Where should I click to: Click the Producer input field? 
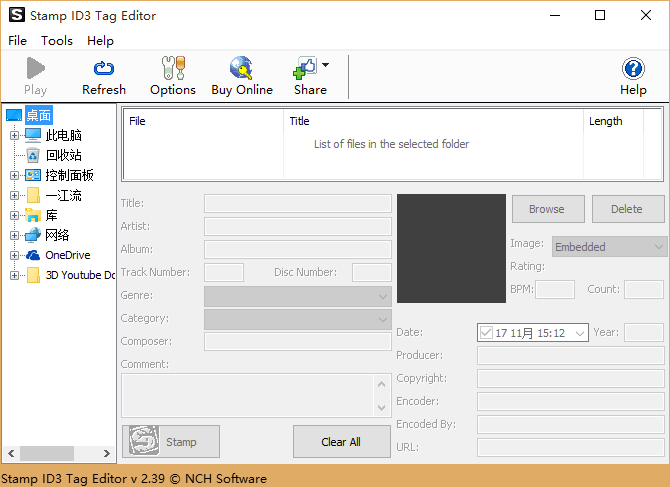click(570, 355)
